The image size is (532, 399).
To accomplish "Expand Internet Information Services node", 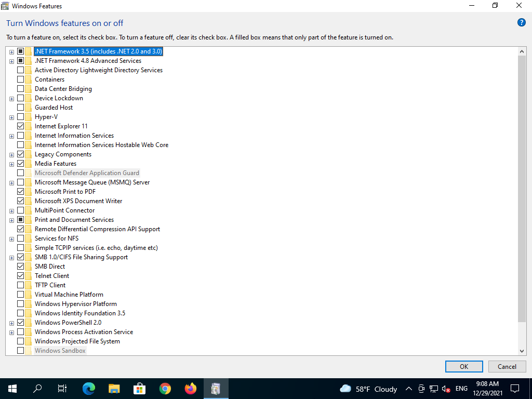I will pos(11,136).
